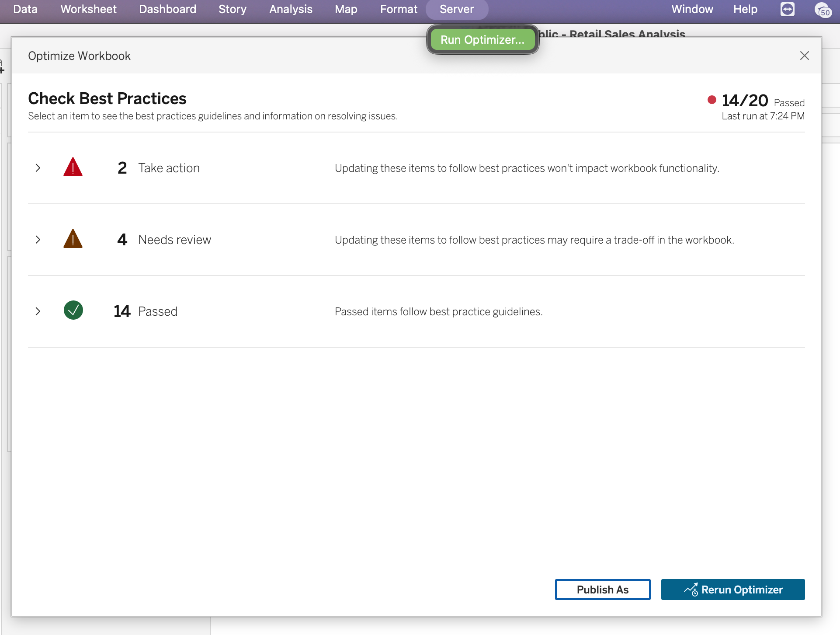Click the brown Needs review warning icon
The width and height of the screenshot is (840, 635).
click(x=73, y=239)
